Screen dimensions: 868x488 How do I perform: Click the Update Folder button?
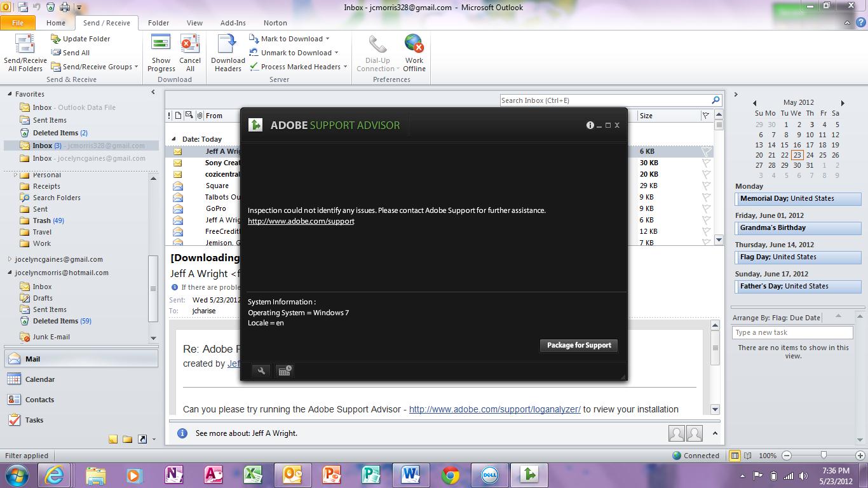(80, 39)
